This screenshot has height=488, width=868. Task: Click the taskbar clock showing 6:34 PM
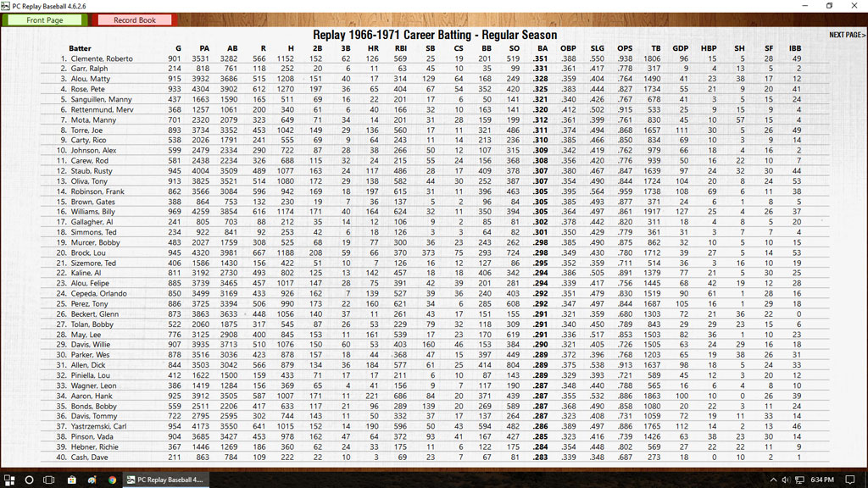click(822, 480)
